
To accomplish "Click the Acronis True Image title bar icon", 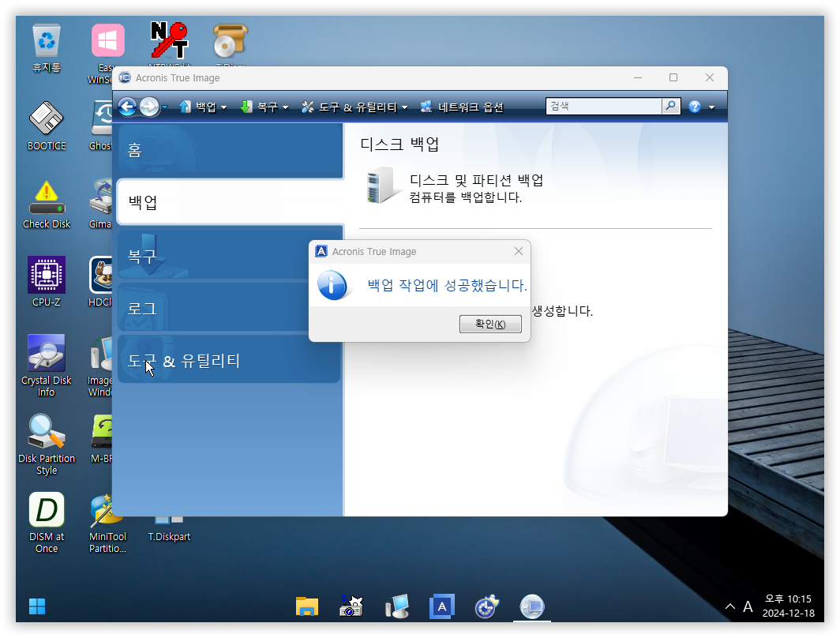I will (125, 77).
